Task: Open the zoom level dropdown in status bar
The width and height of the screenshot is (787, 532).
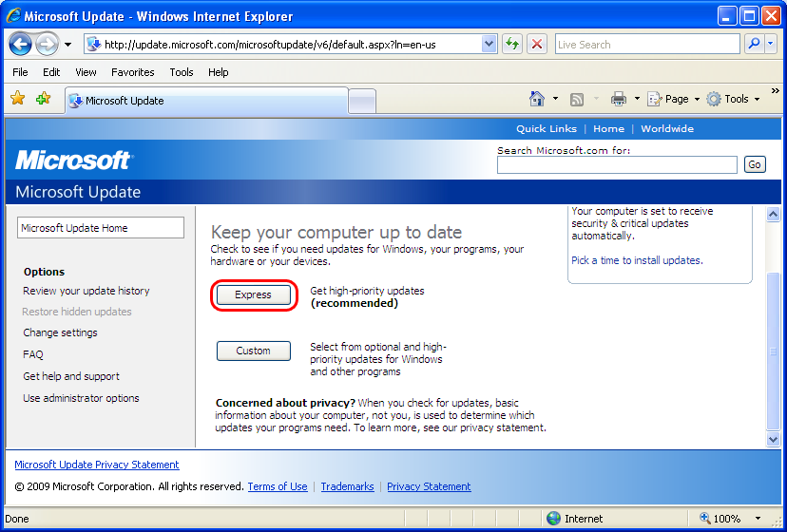Action: [758, 519]
